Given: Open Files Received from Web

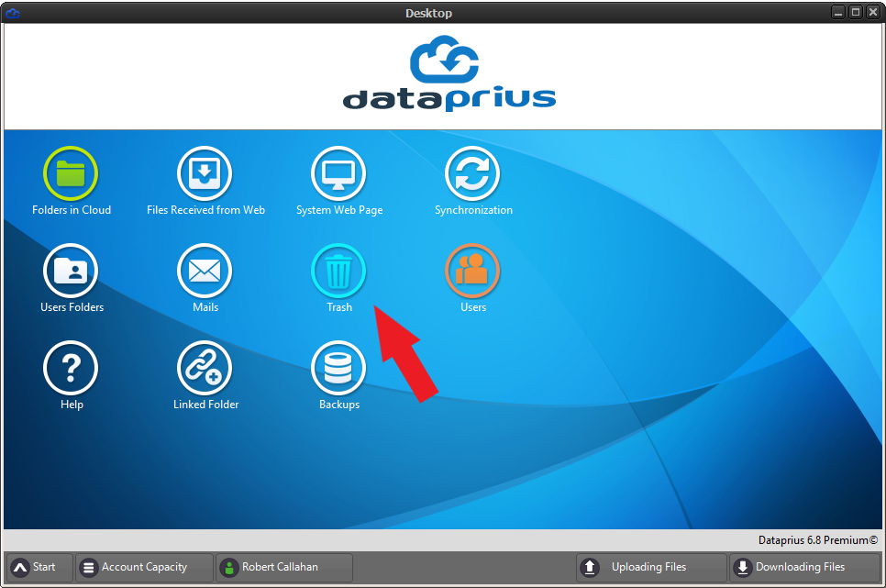Looking at the screenshot, I should pyautogui.click(x=205, y=173).
